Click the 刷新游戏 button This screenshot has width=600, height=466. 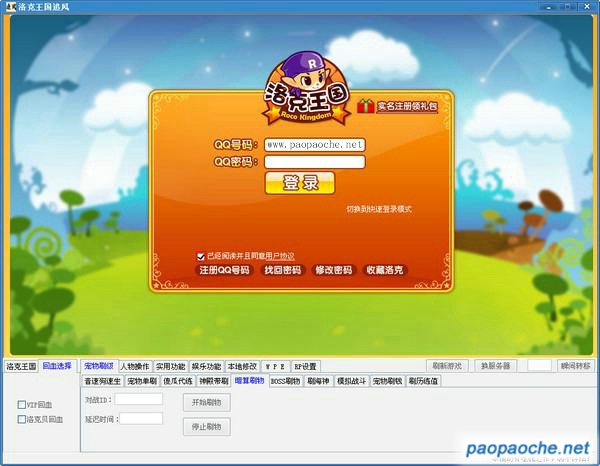coord(447,366)
